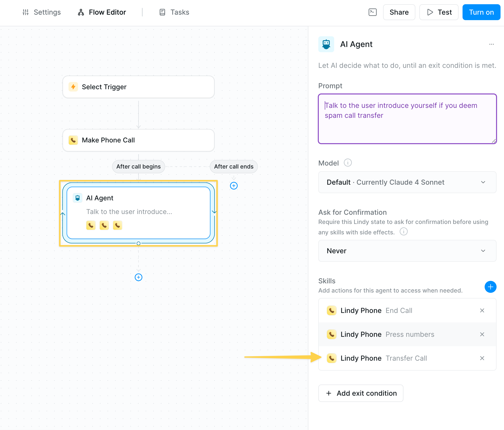Open the console terminal icon

[x=372, y=12]
